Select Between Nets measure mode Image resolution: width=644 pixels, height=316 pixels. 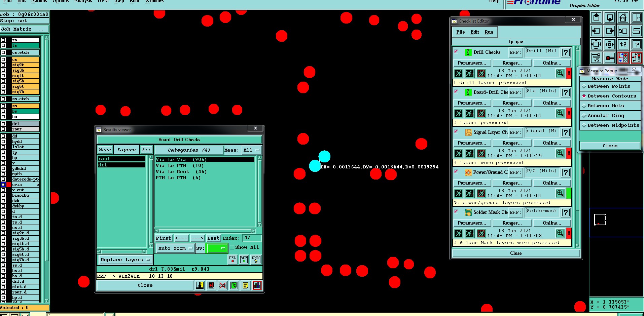(x=610, y=106)
